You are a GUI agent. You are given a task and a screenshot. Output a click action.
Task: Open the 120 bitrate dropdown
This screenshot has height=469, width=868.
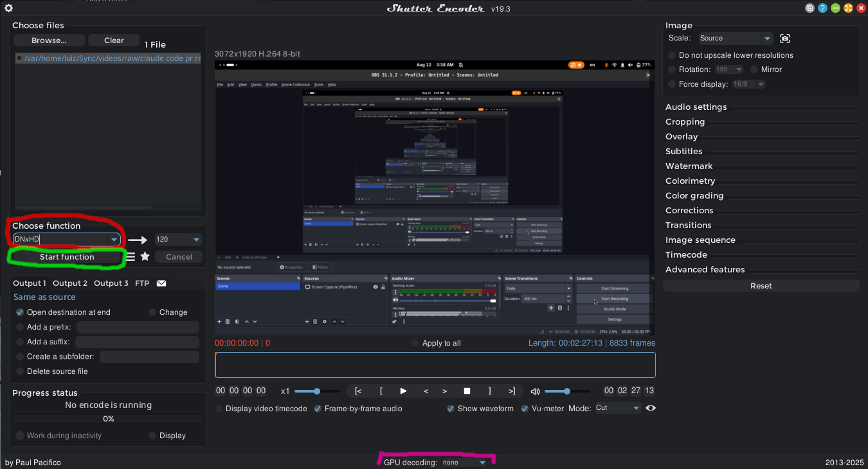[x=178, y=240]
